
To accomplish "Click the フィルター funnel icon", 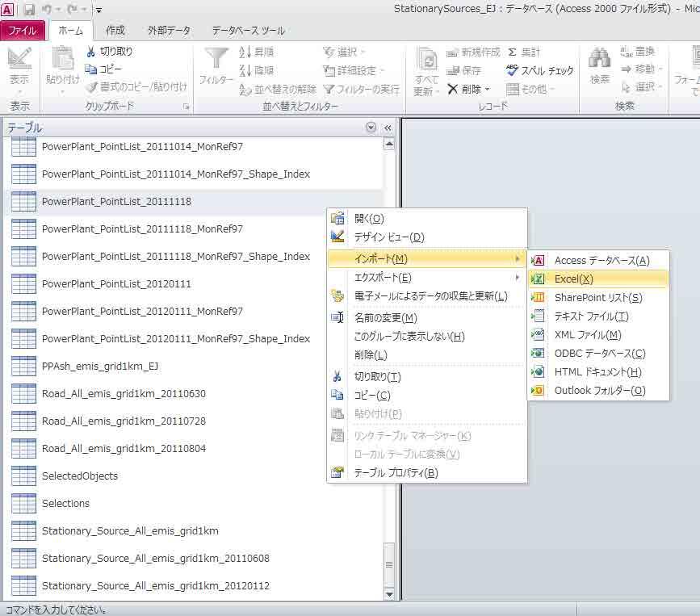I will coord(216,58).
